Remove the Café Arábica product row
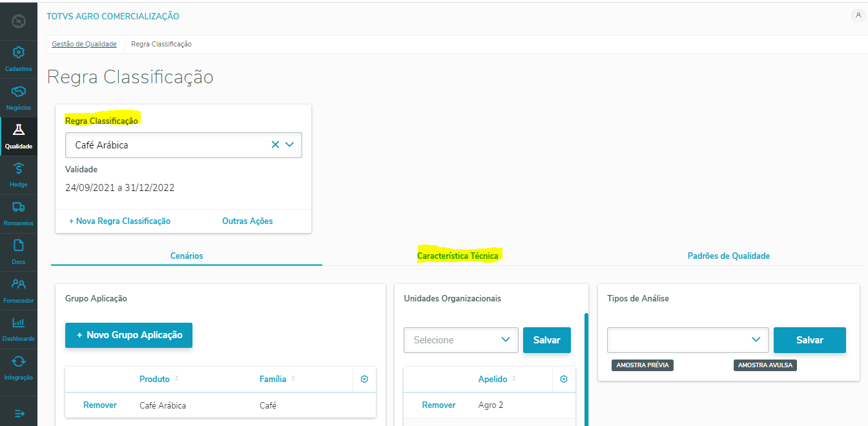Image resolution: width=868 pixels, height=426 pixels. [100, 405]
